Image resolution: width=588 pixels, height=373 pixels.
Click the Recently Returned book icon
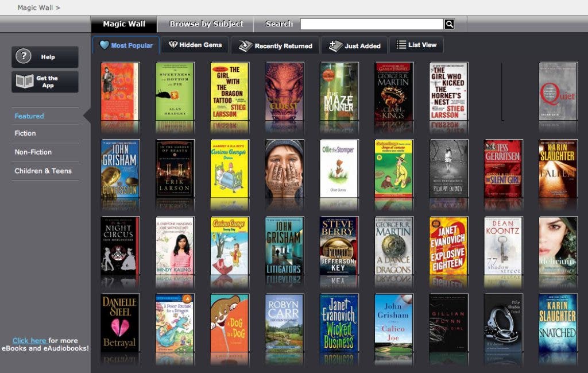[246, 46]
